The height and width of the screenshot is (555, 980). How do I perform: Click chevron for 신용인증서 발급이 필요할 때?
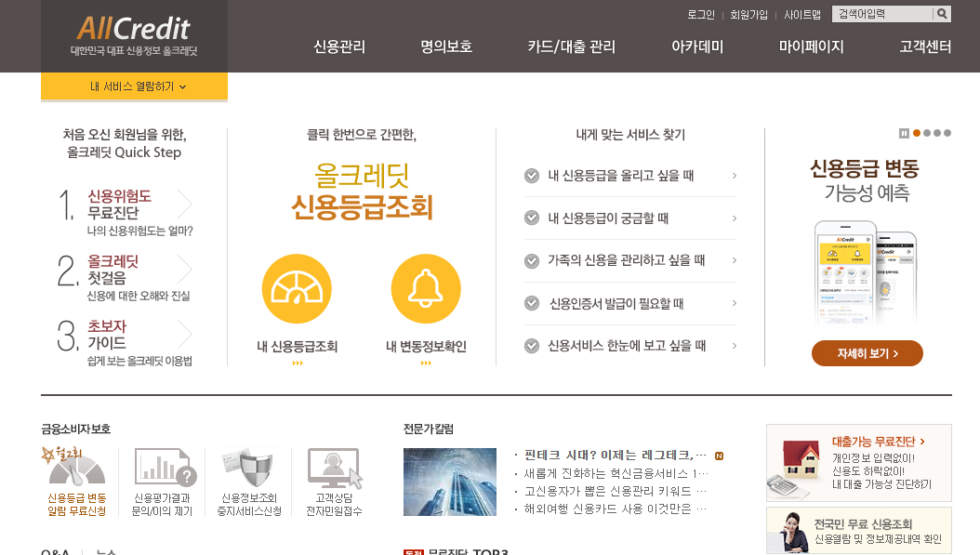(x=735, y=303)
